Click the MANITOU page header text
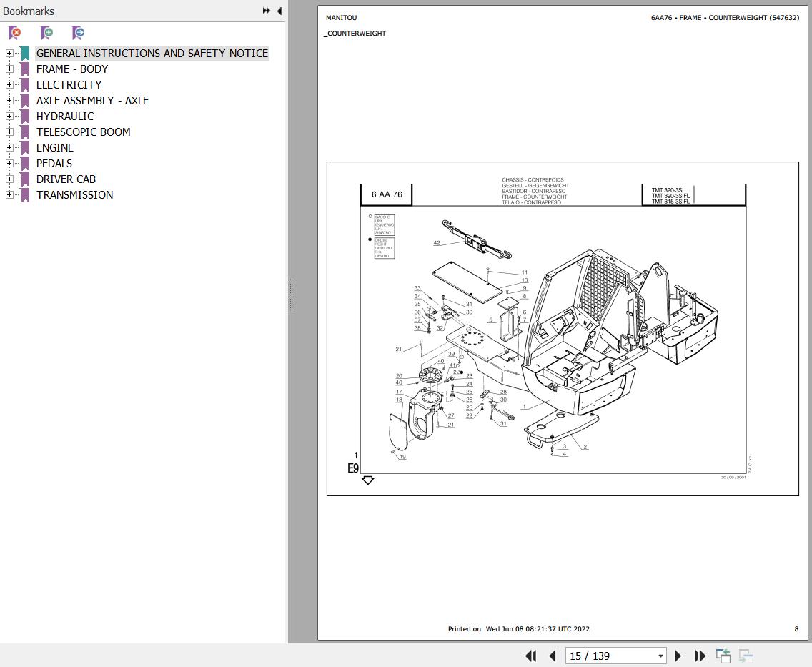This screenshot has height=667, width=812. coord(341,18)
